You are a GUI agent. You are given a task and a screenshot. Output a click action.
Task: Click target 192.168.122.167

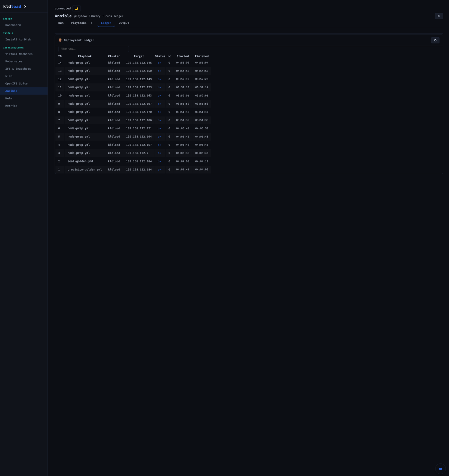tap(139, 145)
